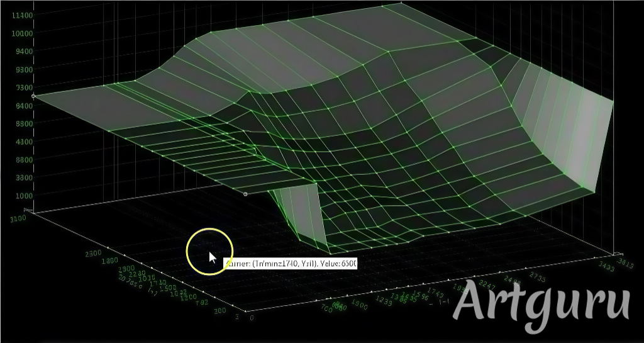Click the 3100 label at the left axis corner
Image resolution: width=644 pixels, height=343 pixels.
[19, 218]
